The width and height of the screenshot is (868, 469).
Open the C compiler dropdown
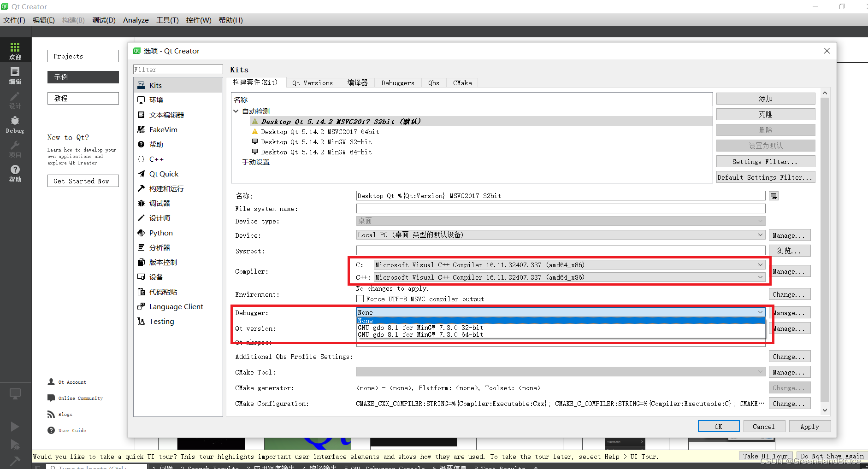pyautogui.click(x=569, y=265)
